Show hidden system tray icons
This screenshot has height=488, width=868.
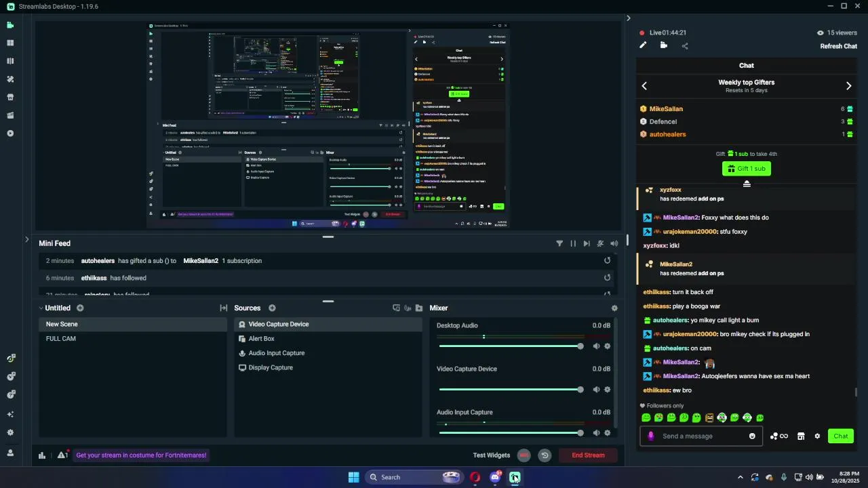(x=740, y=477)
